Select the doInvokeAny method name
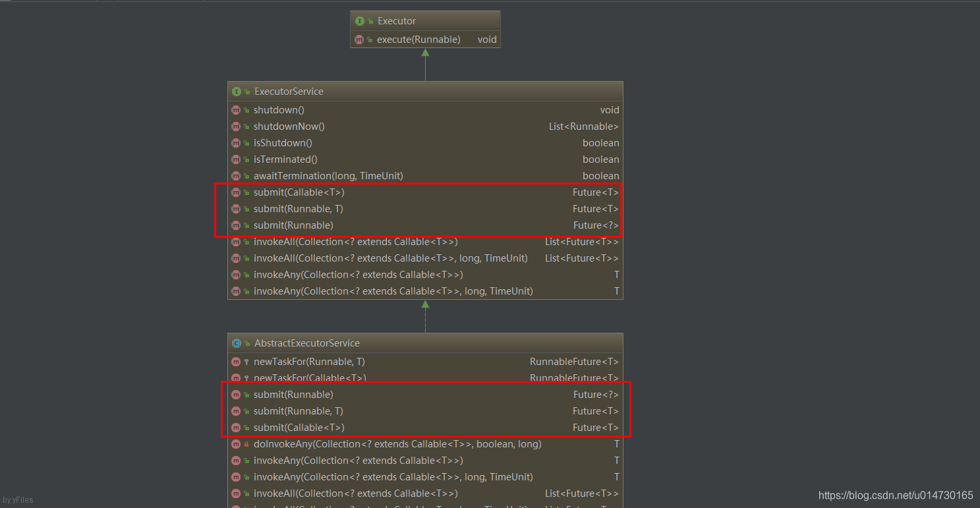Viewport: 980px width, 508px height. tap(397, 444)
